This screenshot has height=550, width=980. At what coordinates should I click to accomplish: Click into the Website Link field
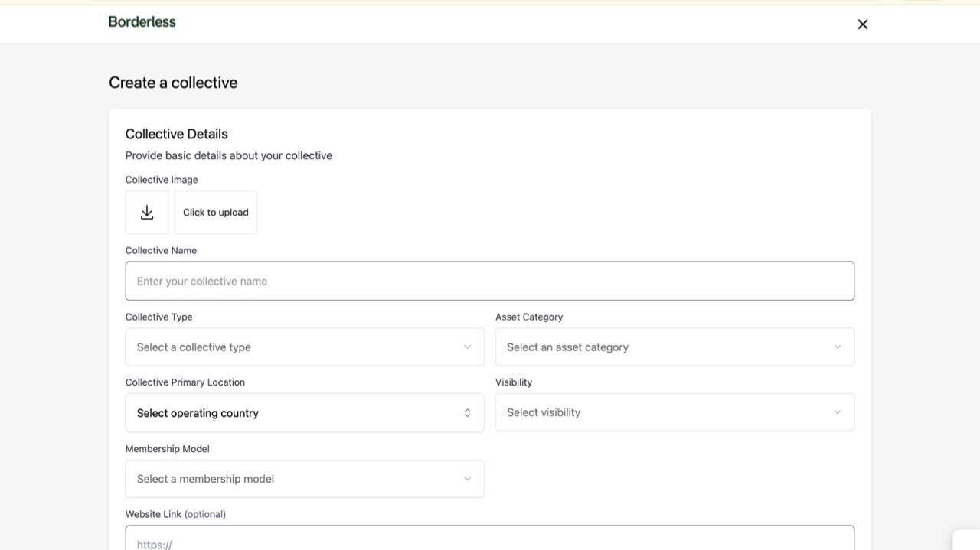[x=490, y=542]
